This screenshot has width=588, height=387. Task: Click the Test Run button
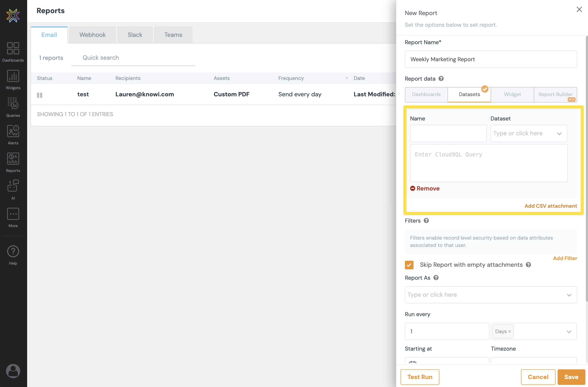click(x=420, y=377)
